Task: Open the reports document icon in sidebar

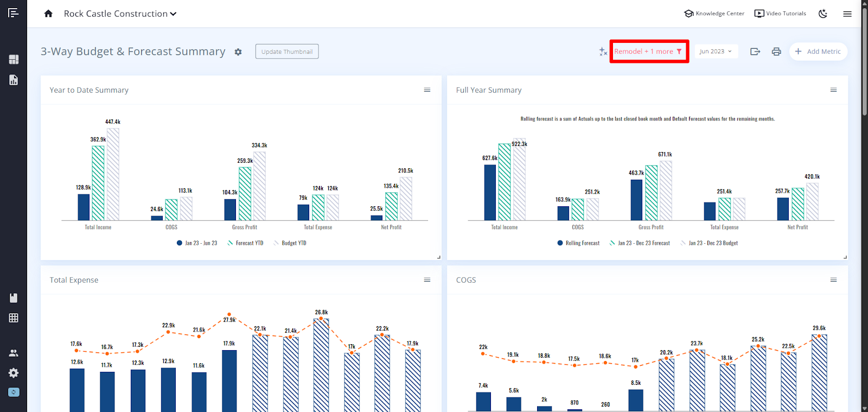Action: 14,80
